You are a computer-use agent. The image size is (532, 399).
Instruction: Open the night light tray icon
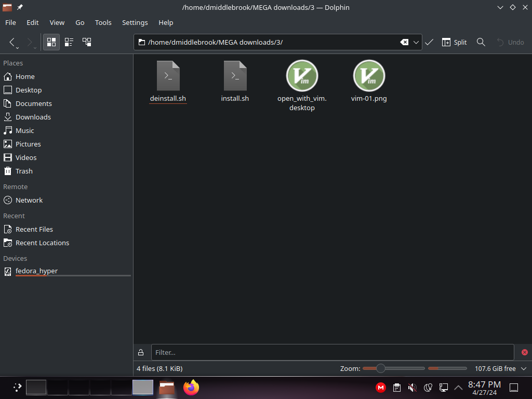click(x=428, y=388)
